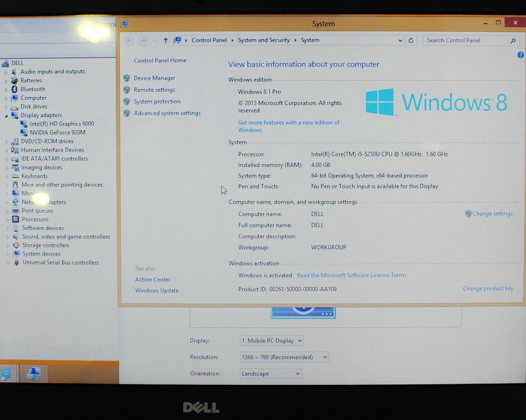The width and height of the screenshot is (526, 420).
Task: Click the Audio inputs and outputs speaker icon
Action: 14,72
